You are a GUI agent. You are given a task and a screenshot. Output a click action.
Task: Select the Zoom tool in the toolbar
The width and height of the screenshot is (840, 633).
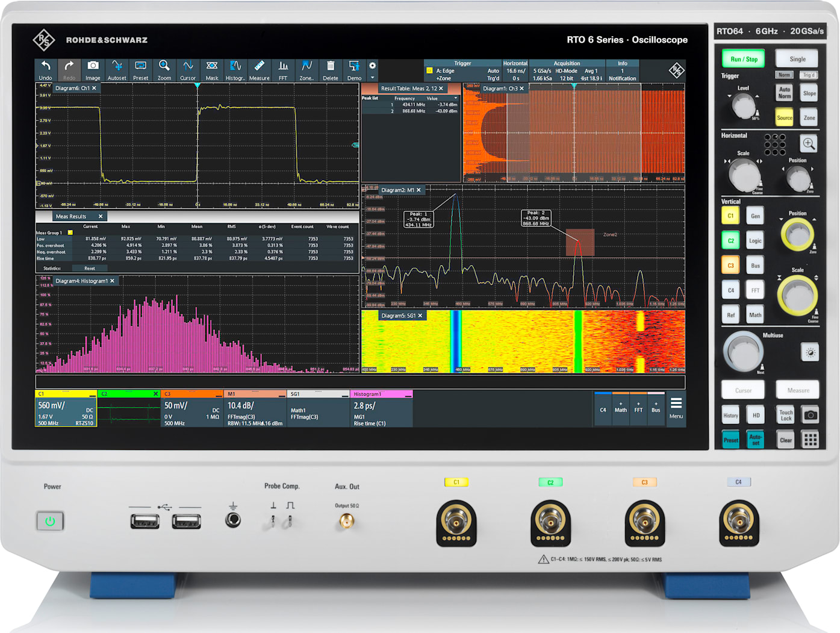164,69
